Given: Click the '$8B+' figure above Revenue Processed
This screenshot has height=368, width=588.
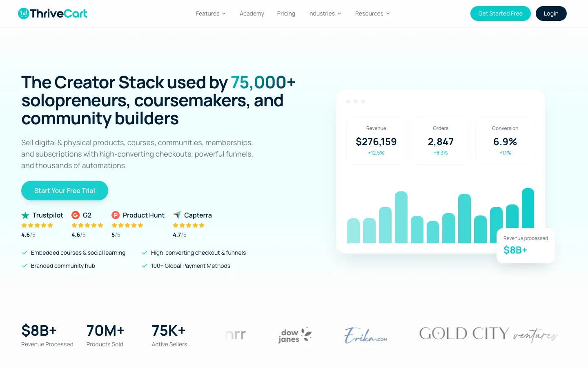Looking at the screenshot, I should point(39,330).
